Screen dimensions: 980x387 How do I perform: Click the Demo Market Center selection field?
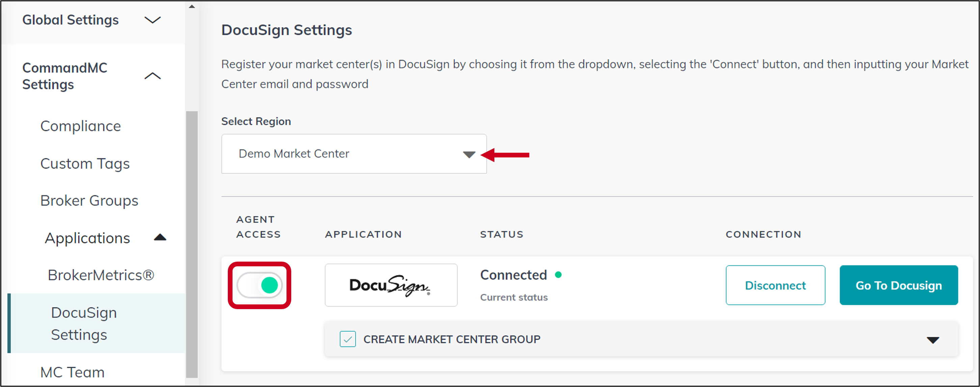[343, 154]
